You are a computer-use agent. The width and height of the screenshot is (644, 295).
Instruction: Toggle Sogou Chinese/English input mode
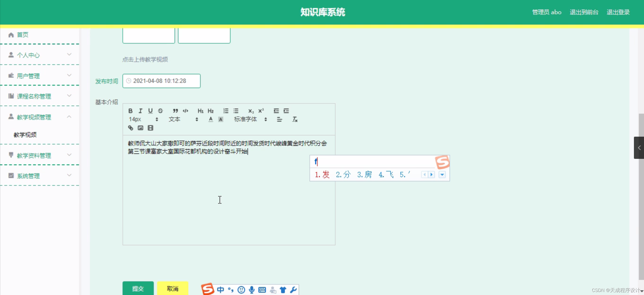point(220,290)
